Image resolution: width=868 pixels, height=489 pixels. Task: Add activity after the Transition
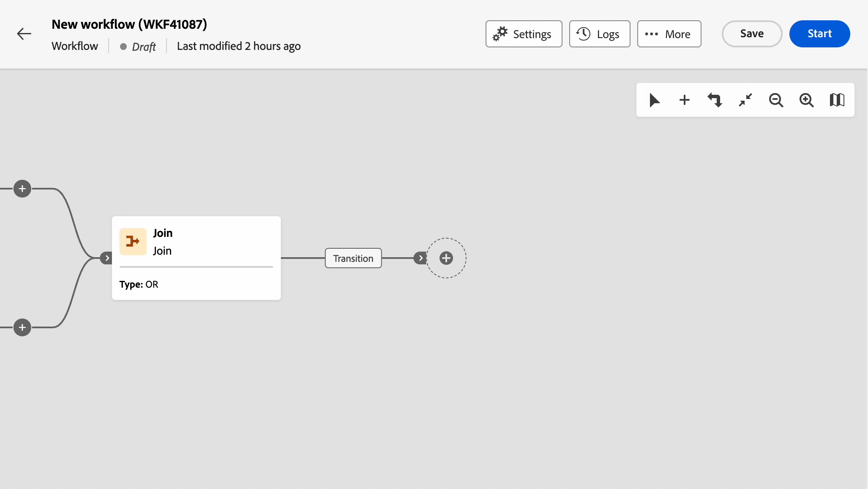tap(446, 258)
